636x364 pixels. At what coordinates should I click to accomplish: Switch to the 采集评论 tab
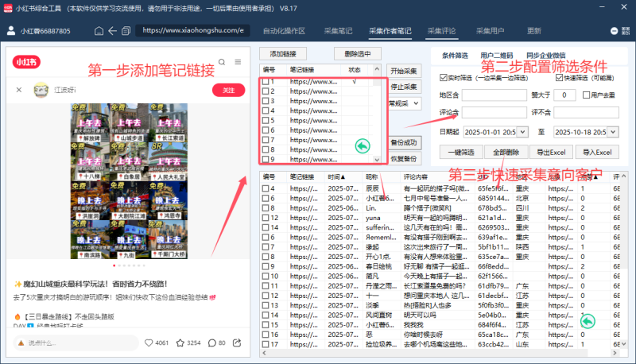tap(442, 31)
